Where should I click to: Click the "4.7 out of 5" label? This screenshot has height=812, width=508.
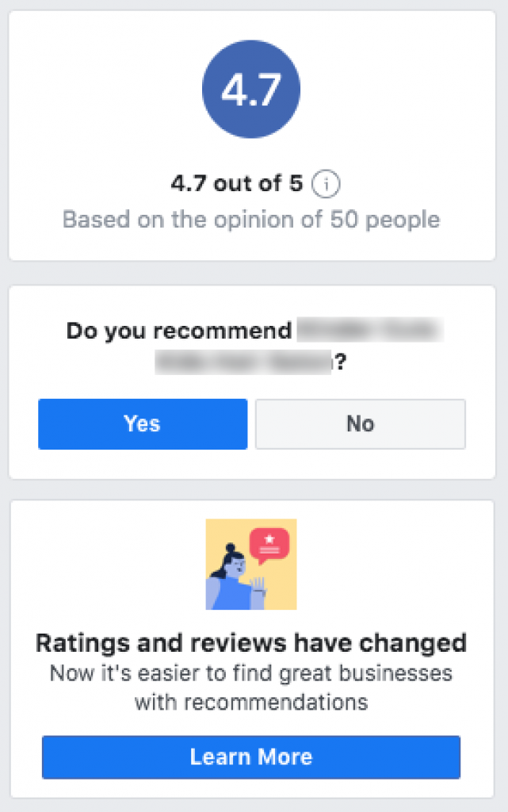(x=237, y=185)
